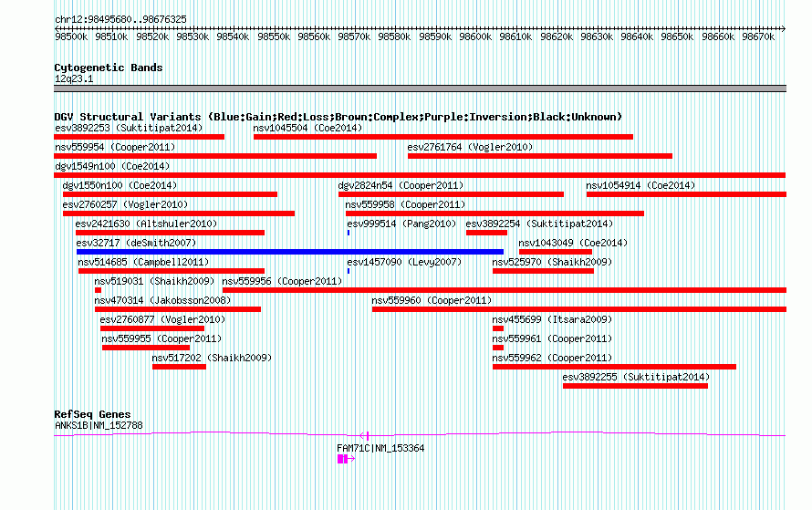Image resolution: width=812 pixels, height=510 pixels.
Task: Click the DGV Structural Variants track title
Action: (x=338, y=117)
